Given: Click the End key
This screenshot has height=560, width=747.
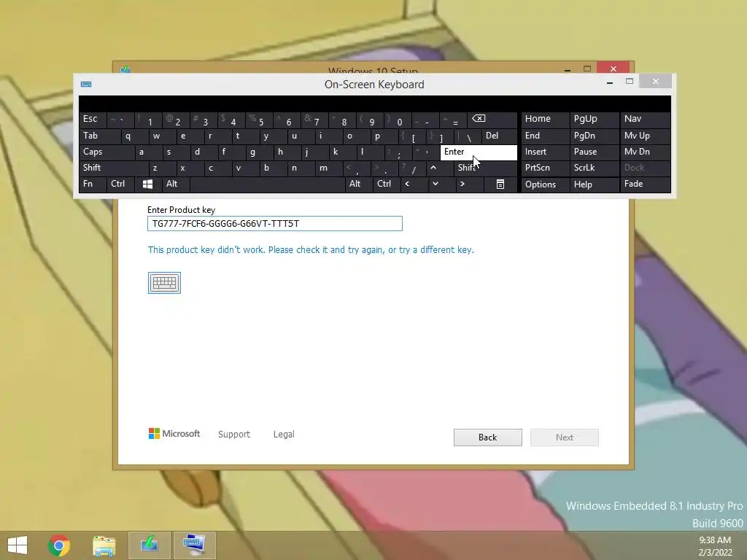Looking at the screenshot, I should (x=546, y=136).
